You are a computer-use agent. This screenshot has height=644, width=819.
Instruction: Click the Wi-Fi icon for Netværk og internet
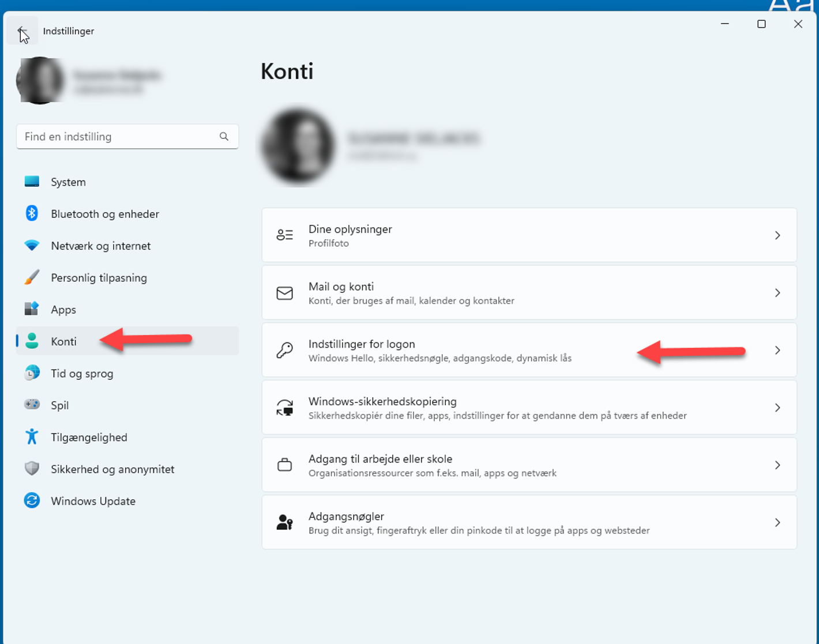32,246
